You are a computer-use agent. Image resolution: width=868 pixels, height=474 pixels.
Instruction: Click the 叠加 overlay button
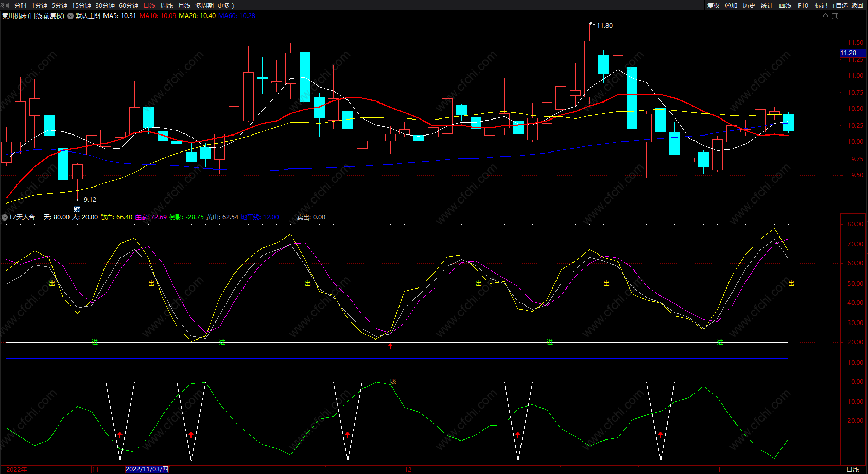pyautogui.click(x=731, y=5)
